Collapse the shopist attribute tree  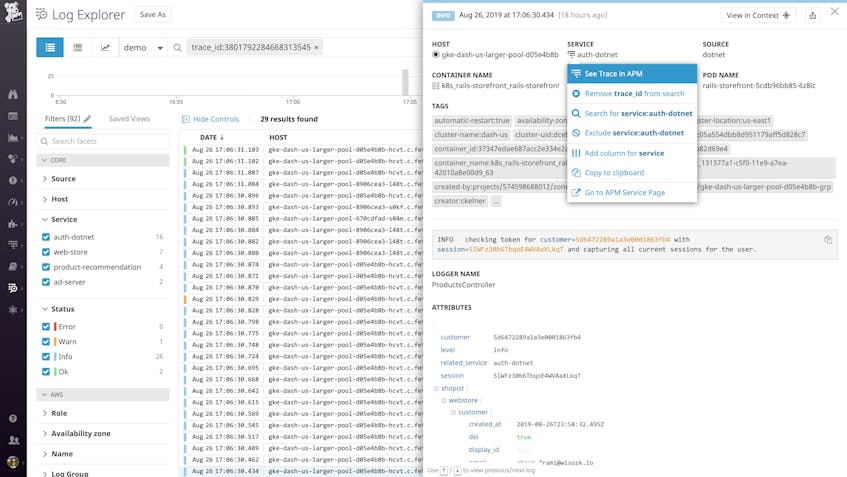[x=436, y=388]
